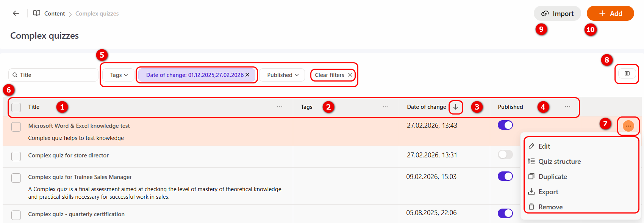
Task: Open the column settings icon
Action: coord(627,74)
